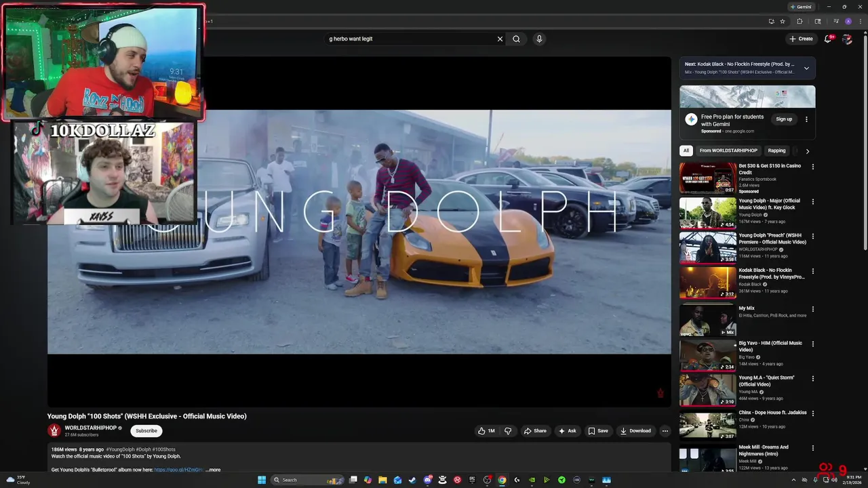Open options for Young M.A Quiet Storm video
Screen dimensions: 868x488
(813, 378)
